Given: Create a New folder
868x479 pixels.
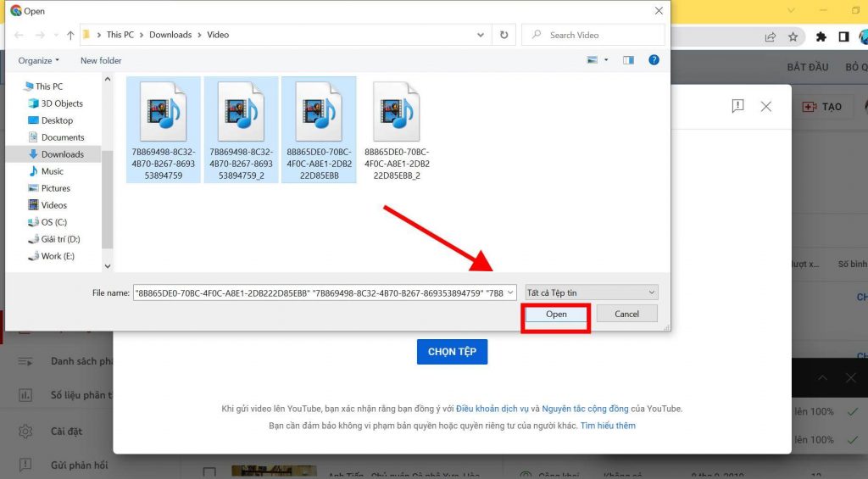Looking at the screenshot, I should (101, 60).
